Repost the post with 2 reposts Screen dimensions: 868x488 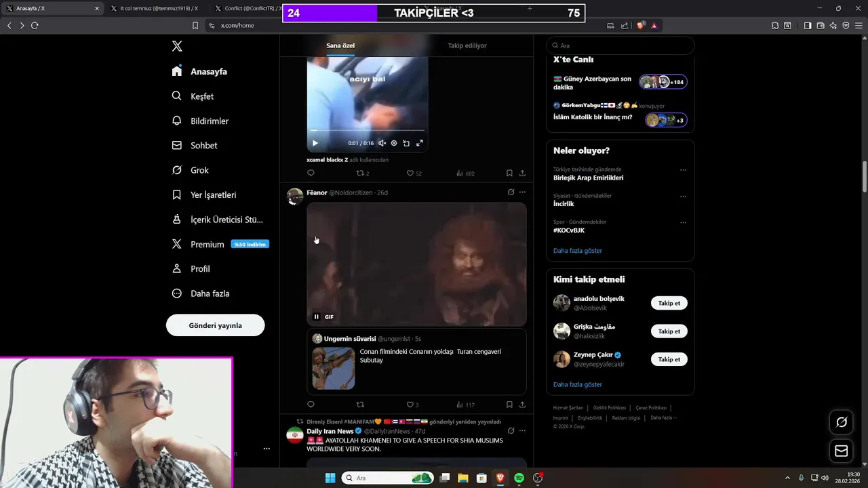363,174
